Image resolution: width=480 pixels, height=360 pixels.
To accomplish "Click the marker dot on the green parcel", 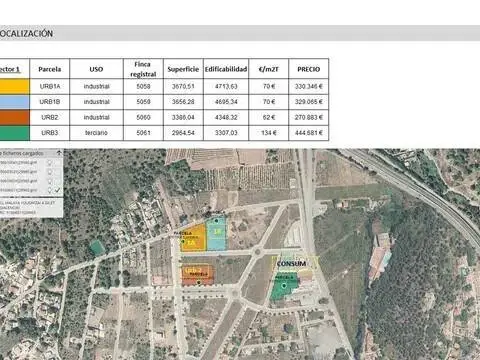I will pos(284,286).
